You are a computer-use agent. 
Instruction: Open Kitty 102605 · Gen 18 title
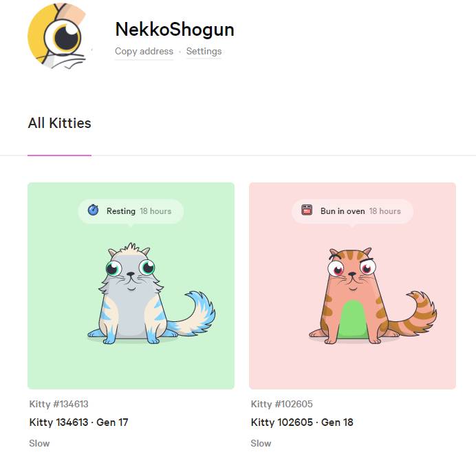point(302,422)
